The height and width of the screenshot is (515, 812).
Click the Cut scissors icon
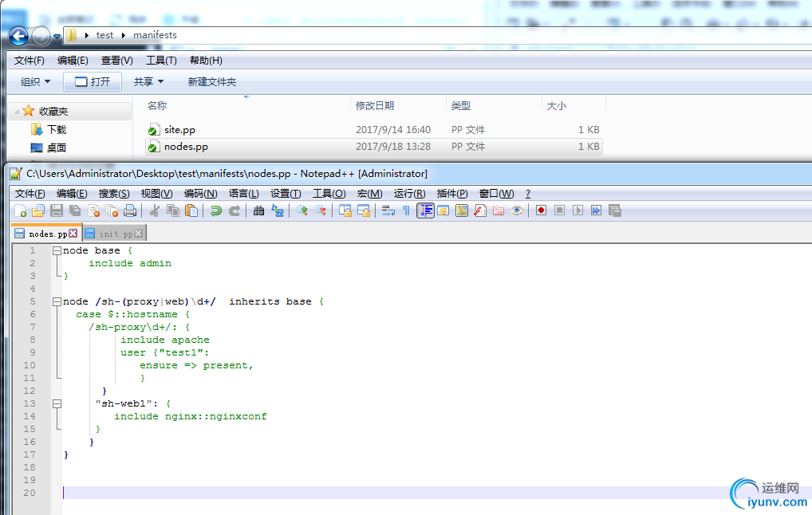click(x=155, y=210)
